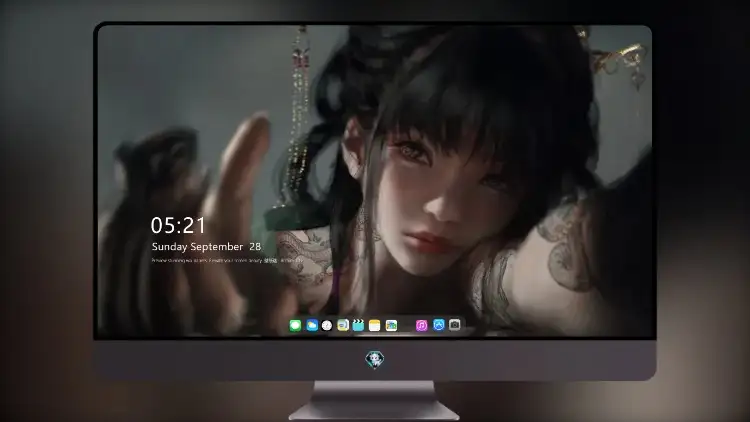
Task: Open the green Messages app in dock
Action: click(x=295, y=326)
